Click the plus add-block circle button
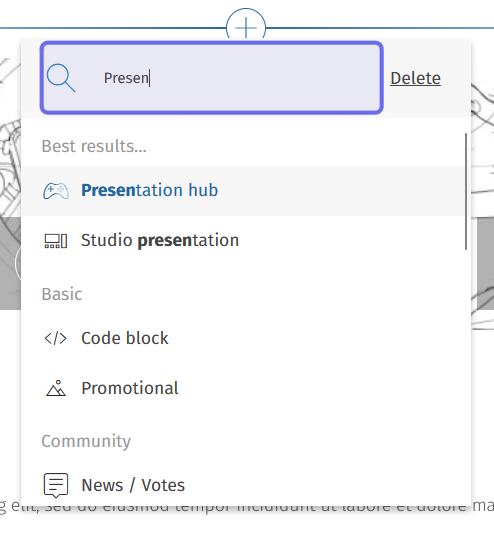Image resolution: width=494 pixels, height=533 pixels. [x=246, y=27]
